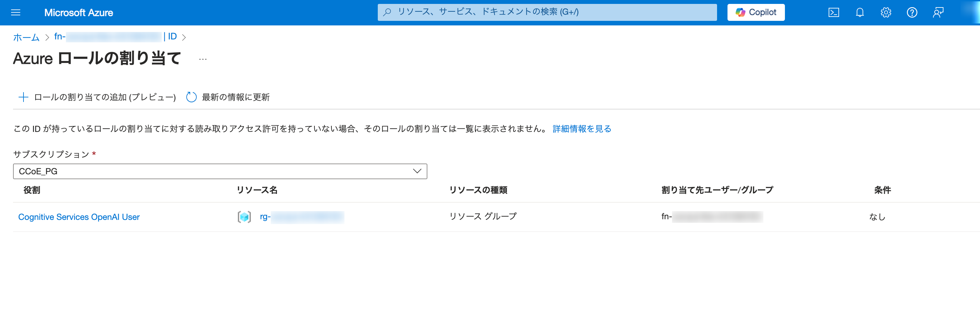Viewport: 980px width, 316px height.
Task: Open Cloud Shell from the top bar
Action: [834, 12]
